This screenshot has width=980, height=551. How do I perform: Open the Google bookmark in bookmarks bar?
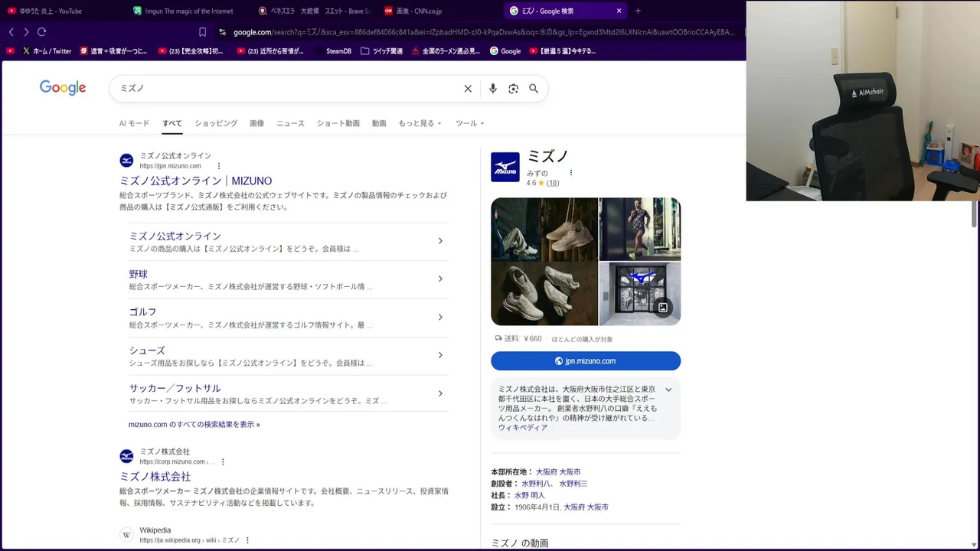[505, 51]
